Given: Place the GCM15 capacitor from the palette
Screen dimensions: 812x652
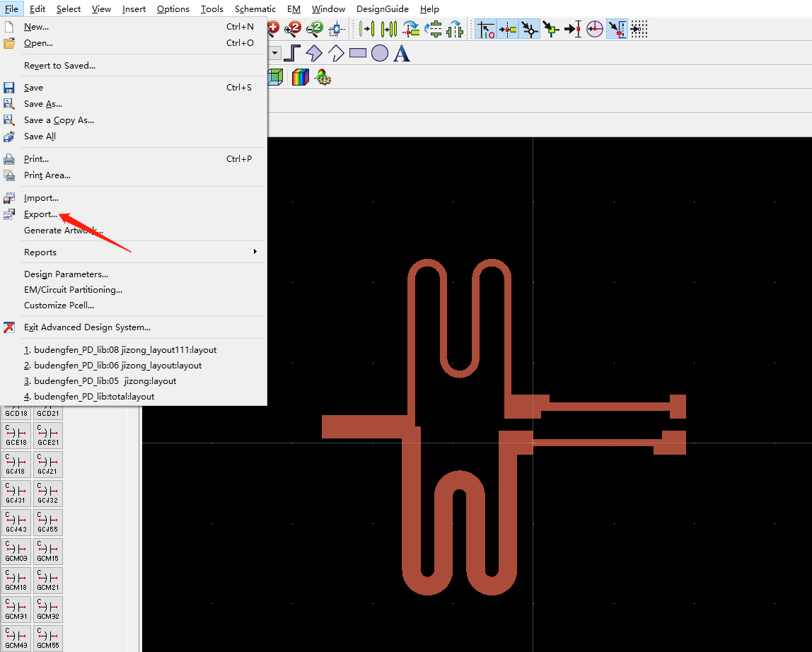Looking at the screenshot, I should (48, 552).
